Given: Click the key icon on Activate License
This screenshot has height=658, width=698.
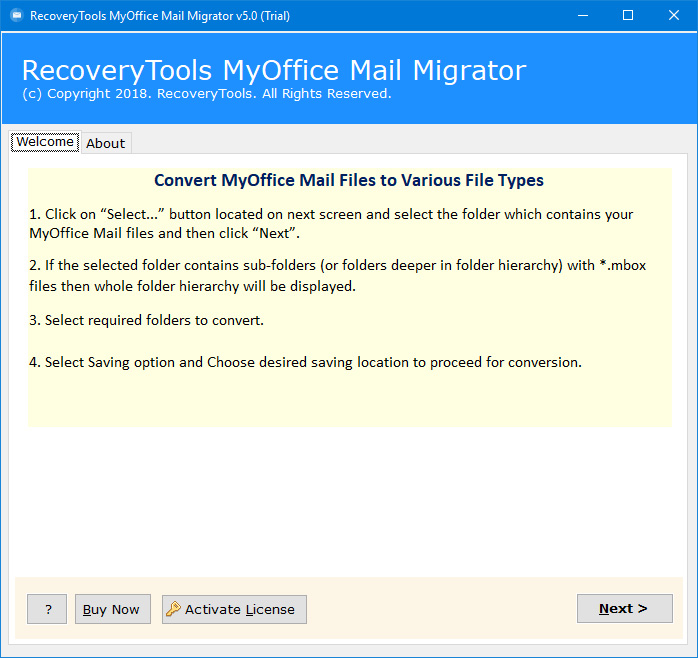Looking at the screenshot, I should [173, 609].
